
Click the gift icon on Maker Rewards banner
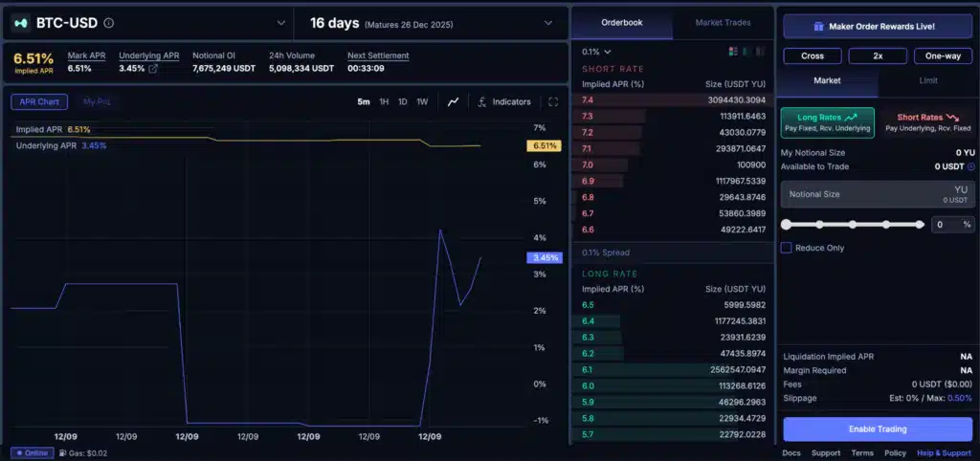818,27
